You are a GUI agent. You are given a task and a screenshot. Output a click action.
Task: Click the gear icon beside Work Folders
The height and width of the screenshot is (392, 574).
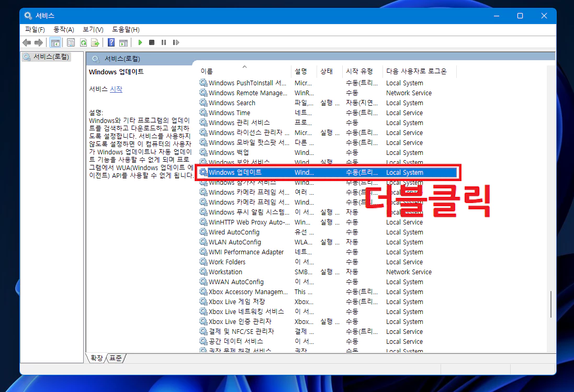coord(203,262)
